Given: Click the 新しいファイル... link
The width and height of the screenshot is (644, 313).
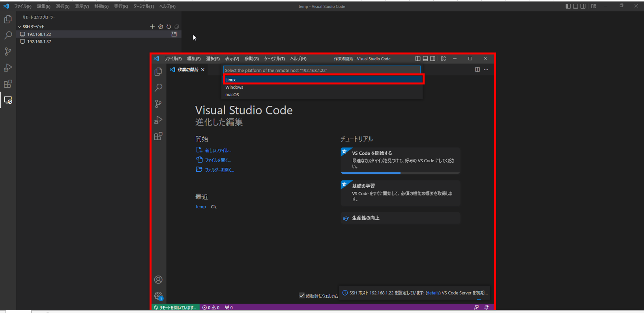Looking at the screenshot, I should [218, 150].
